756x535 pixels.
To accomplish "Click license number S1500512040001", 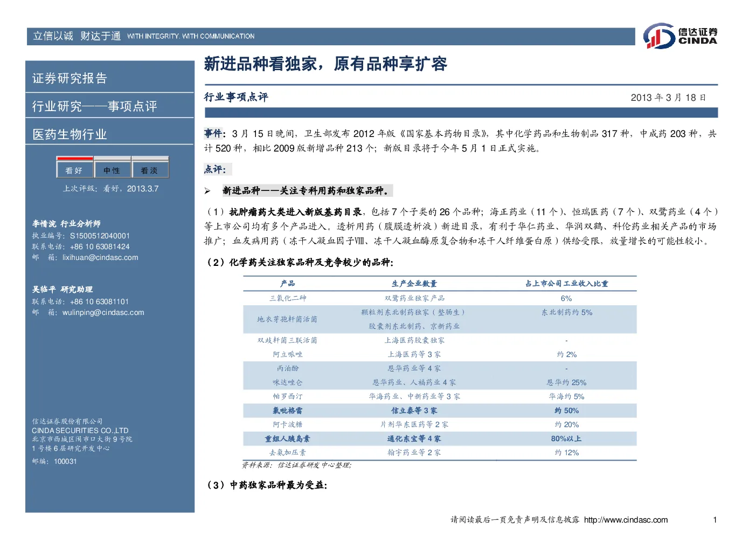I will coord(100,236).
